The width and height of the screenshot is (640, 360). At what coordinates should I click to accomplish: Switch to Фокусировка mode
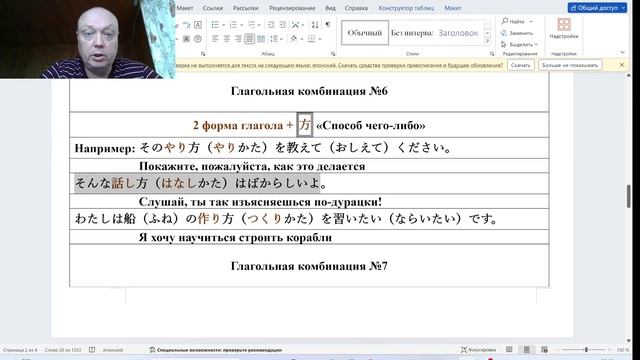pos(478,350)
